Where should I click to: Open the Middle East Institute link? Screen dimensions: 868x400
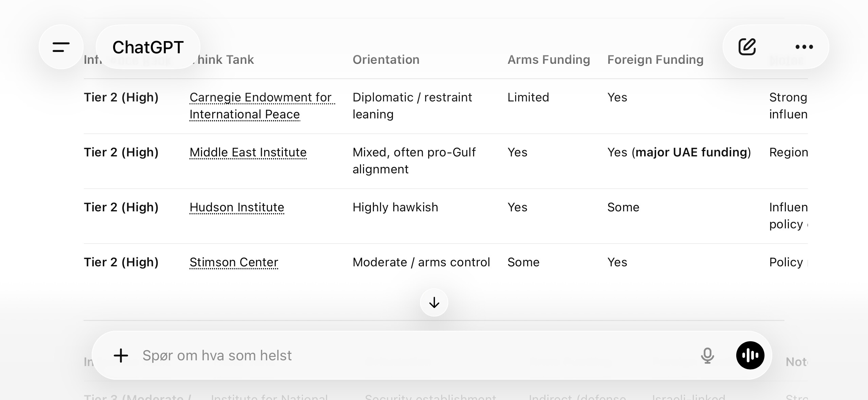coord(248,152)
